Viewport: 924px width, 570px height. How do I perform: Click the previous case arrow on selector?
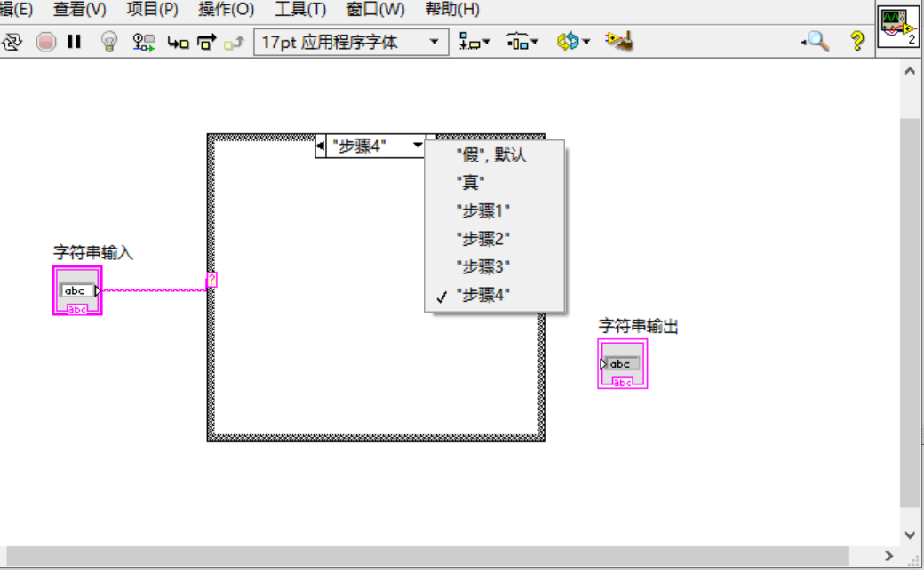[x=321, y=146]
